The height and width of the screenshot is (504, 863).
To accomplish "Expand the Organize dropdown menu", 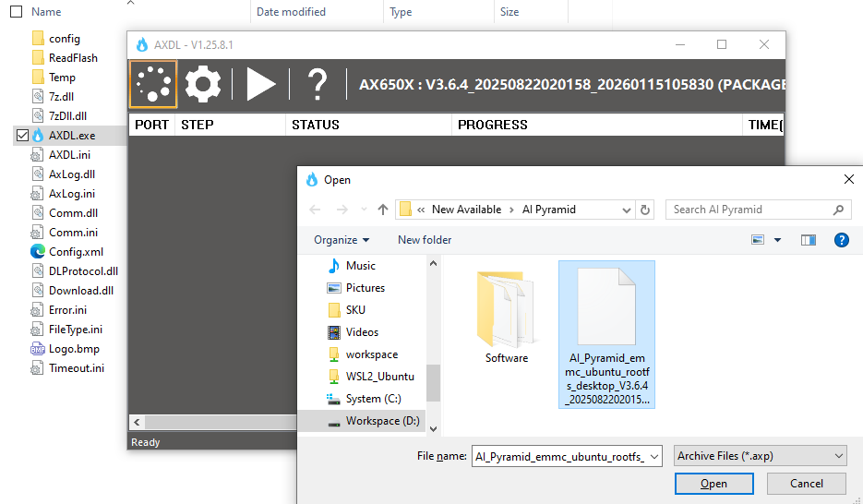I will pyautogui.click(x=342, y=240).
